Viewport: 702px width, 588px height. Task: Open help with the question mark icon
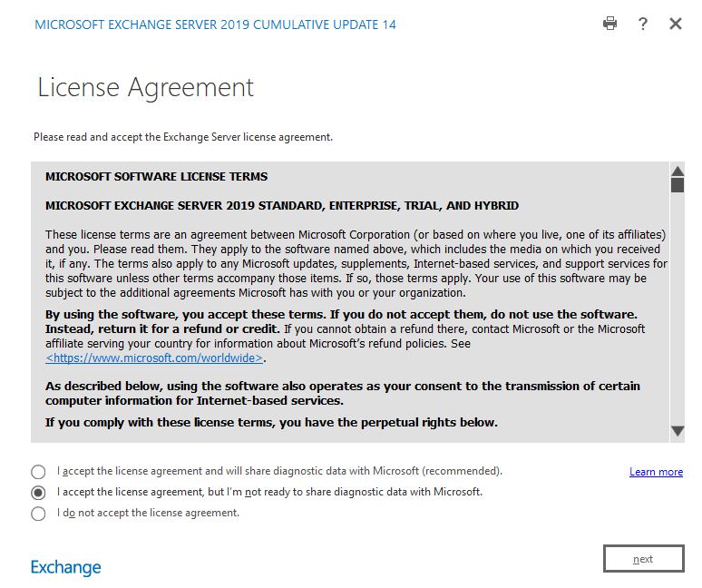(643, 24)
